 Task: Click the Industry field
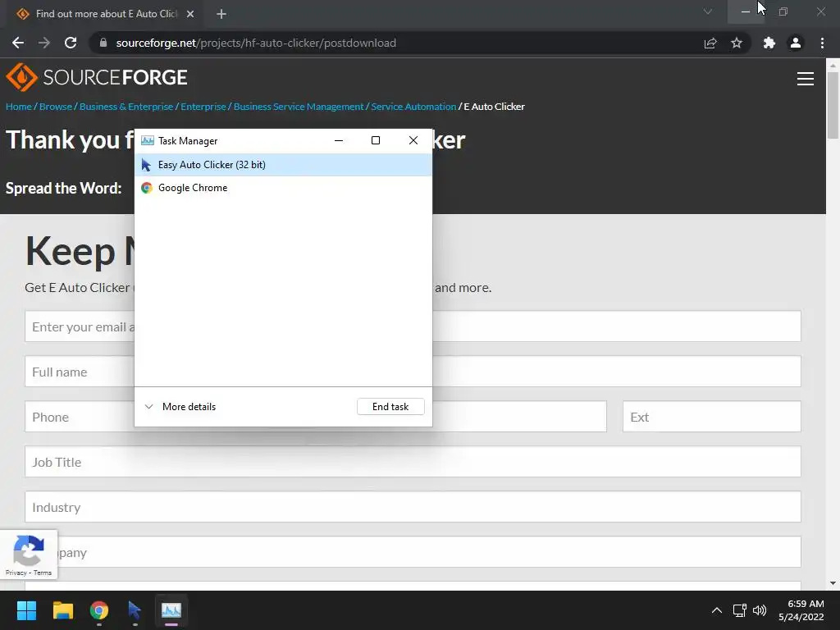pos(413,506)
